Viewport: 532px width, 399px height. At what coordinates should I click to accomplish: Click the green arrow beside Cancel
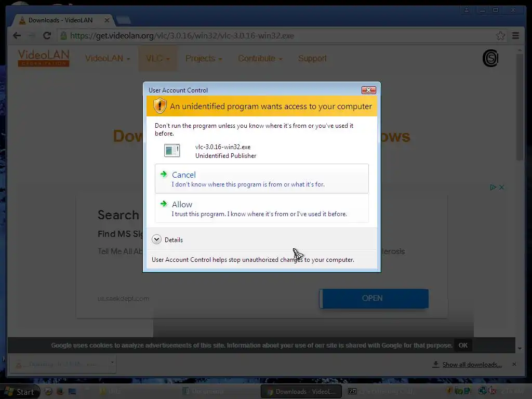164,175
